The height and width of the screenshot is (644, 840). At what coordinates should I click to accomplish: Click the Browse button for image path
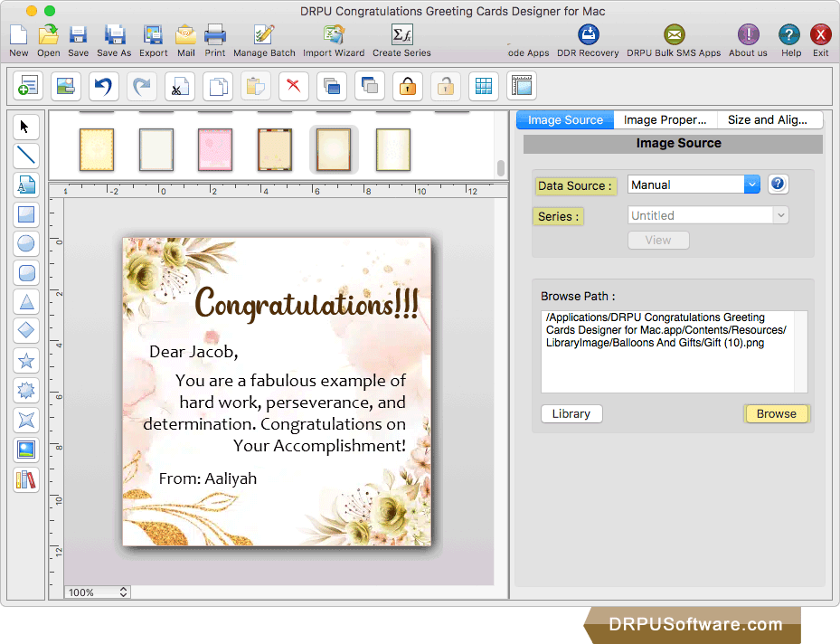[776, 413]
